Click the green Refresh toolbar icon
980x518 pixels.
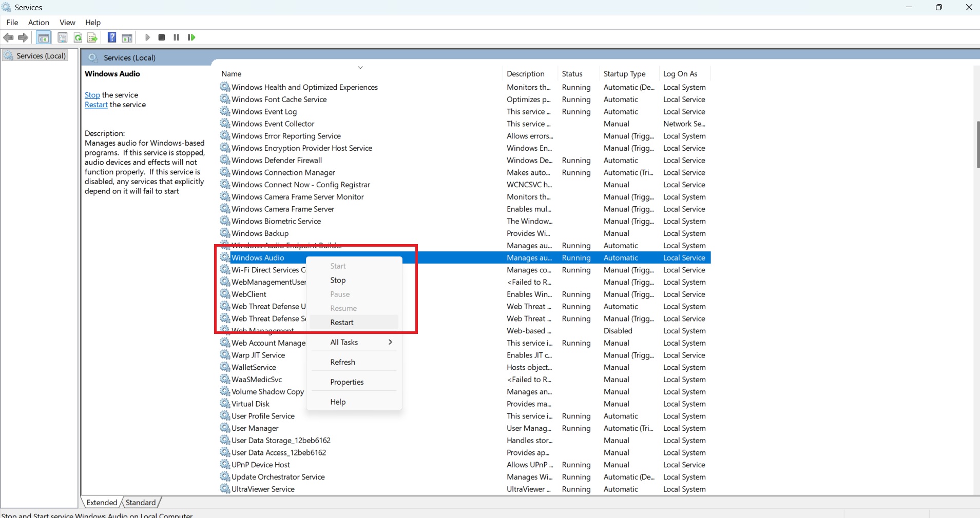click(x=78, y=37)
